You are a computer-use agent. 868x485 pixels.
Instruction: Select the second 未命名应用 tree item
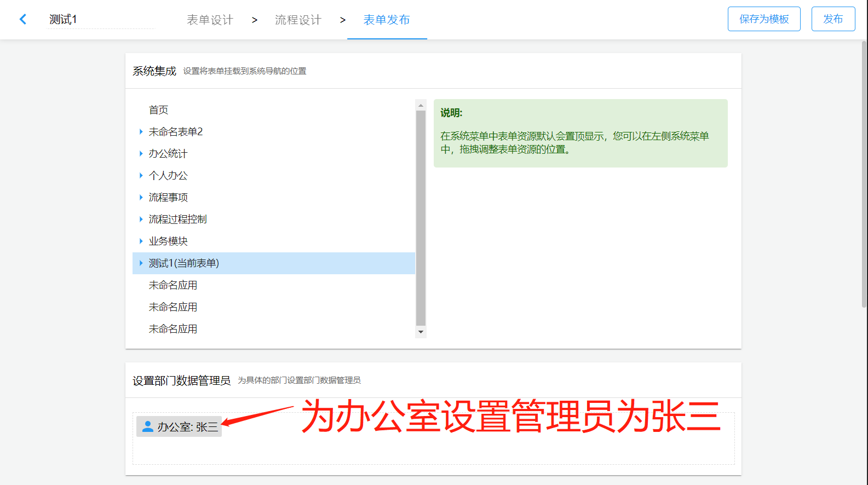(x=173, y=307)
